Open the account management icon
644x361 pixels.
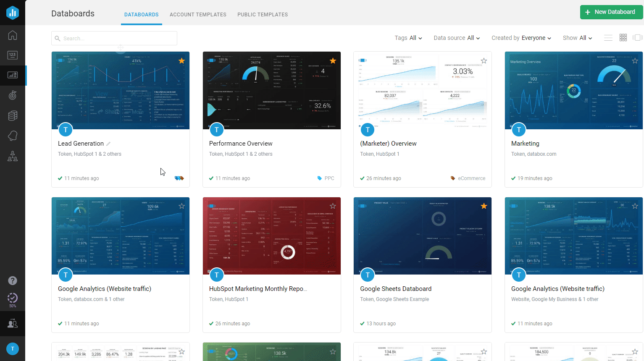pos(13,324)
